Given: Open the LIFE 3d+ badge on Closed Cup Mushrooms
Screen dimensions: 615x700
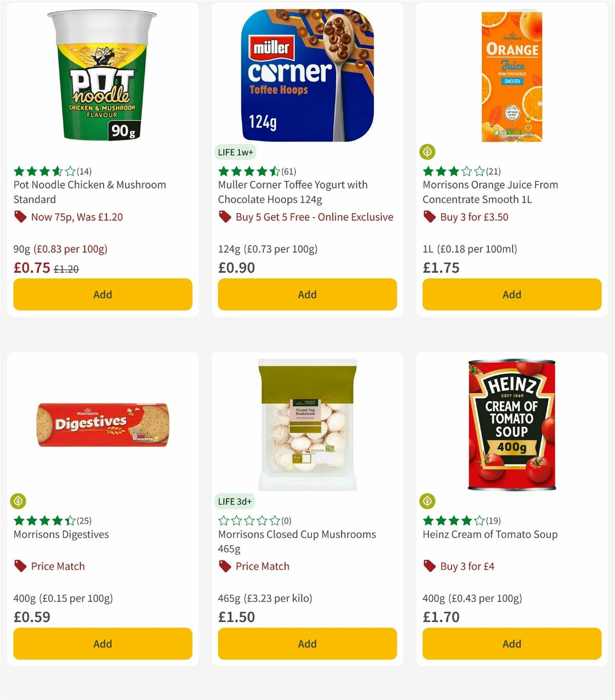Looking at the screenshot, I should click(235, 502).
